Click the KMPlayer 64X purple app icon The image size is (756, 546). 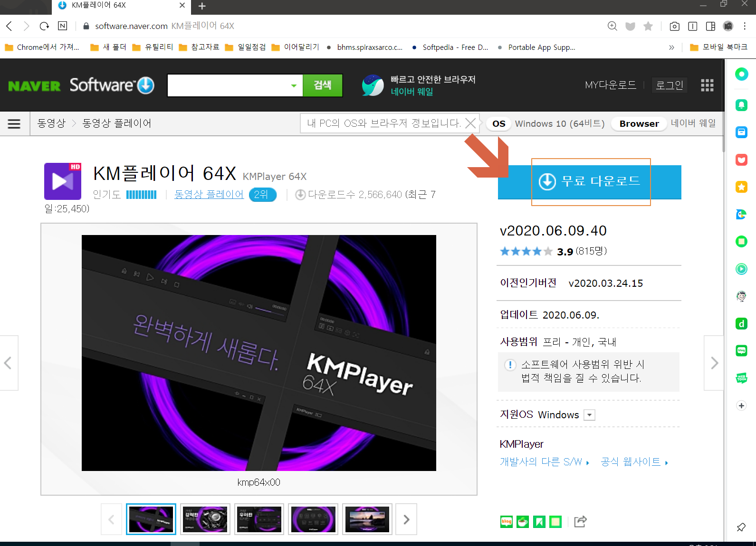63,181
